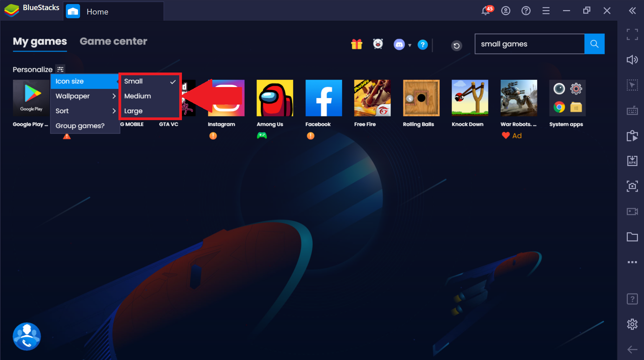Collapse the sidebar with double chevron
Image resolution: width=644 pixels, height=360 pixels.
pos(633,11)
